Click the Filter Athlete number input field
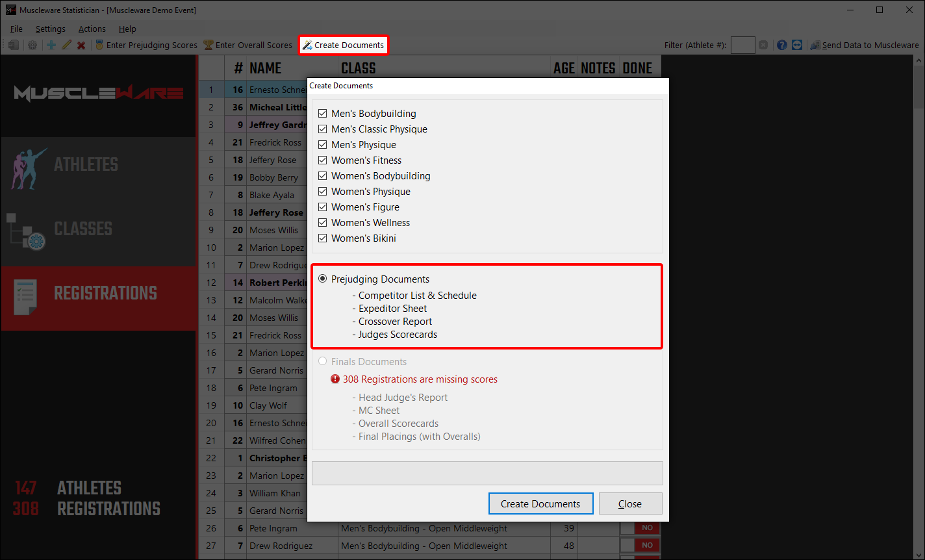The image size is (925, 560). tap(742, 45)
